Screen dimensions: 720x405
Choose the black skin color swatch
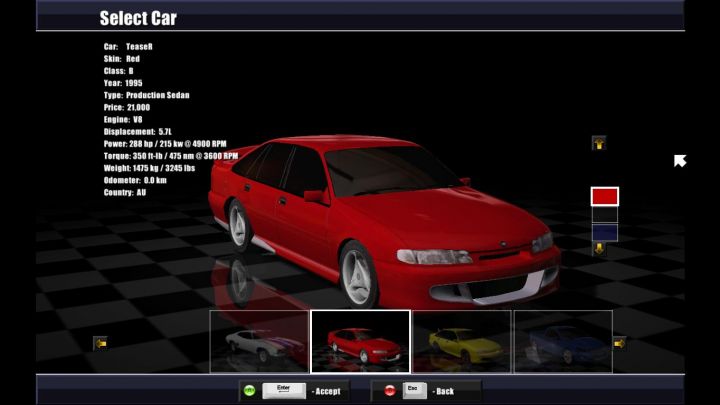click(x=605, y=214)
